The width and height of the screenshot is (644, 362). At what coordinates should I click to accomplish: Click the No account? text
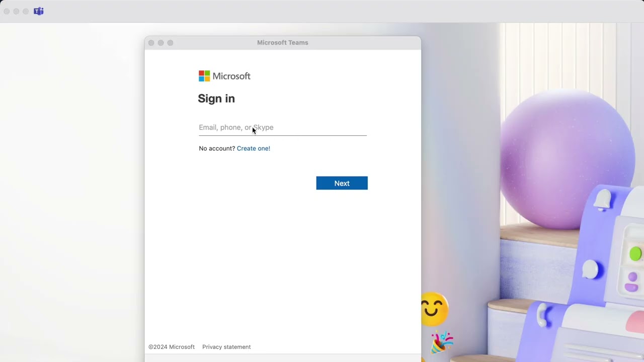217,148
